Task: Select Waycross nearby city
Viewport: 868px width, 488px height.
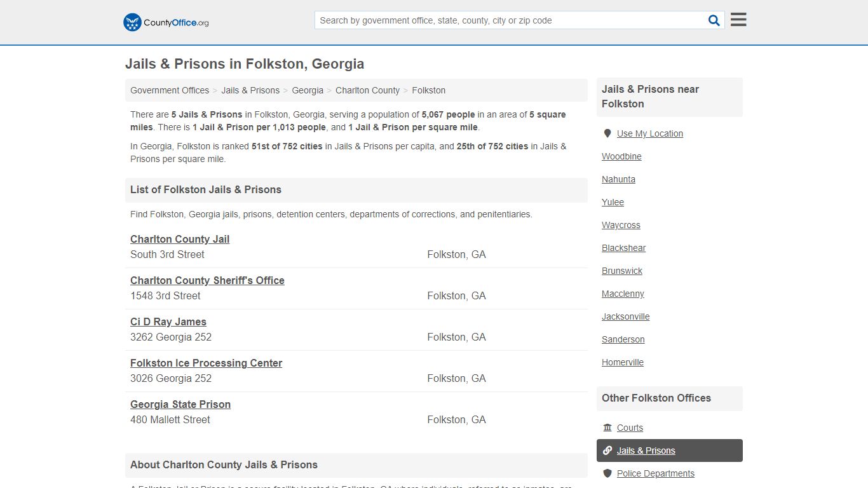Action: [621, 225]
